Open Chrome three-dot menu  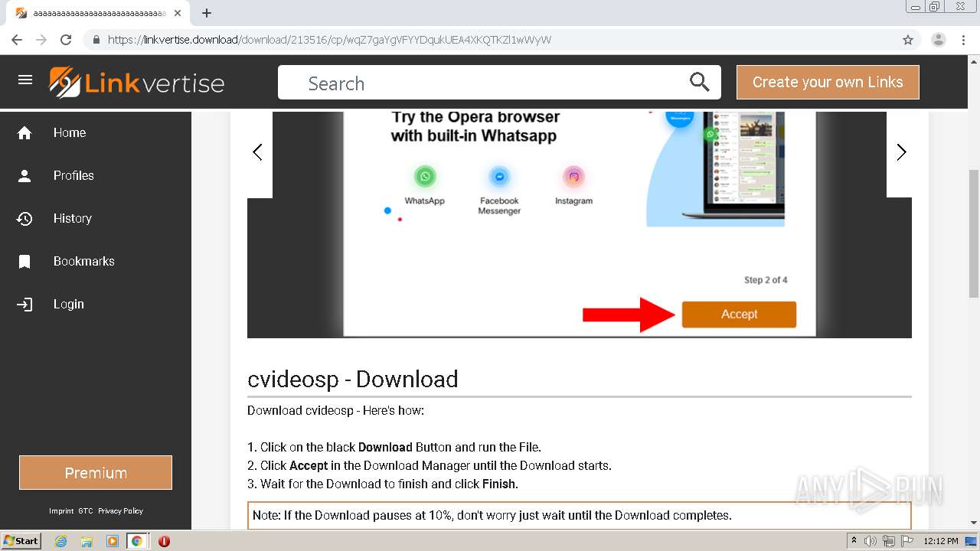coord(963,40)
